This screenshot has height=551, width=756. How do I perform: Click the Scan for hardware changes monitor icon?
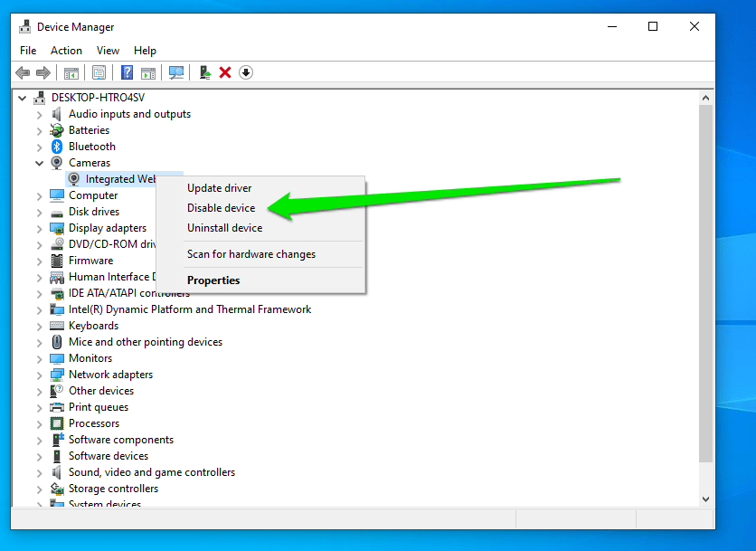point(176,72)
